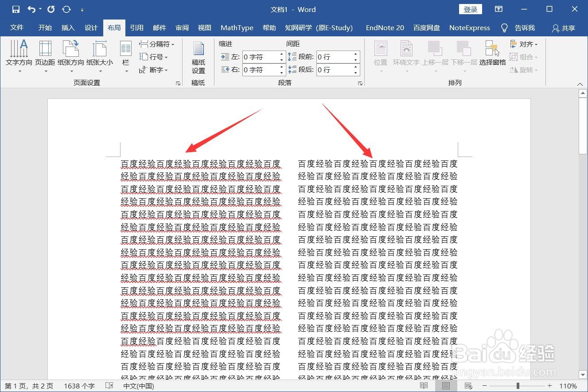
Task: Decrease spacing after with the down stepper
Action: [x=356, y=73]
